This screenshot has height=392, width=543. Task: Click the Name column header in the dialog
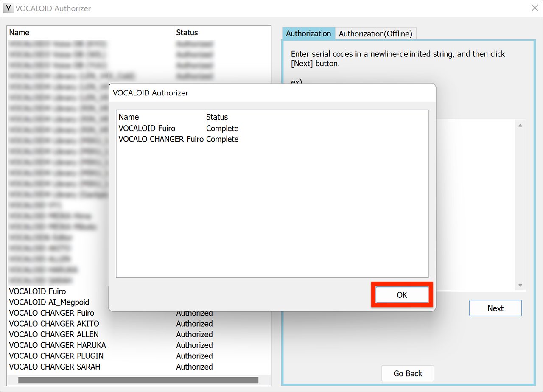point(129,117)
